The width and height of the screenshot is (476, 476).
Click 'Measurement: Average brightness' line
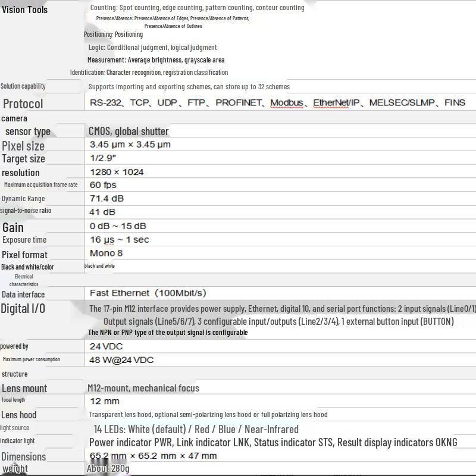[156, 60]
